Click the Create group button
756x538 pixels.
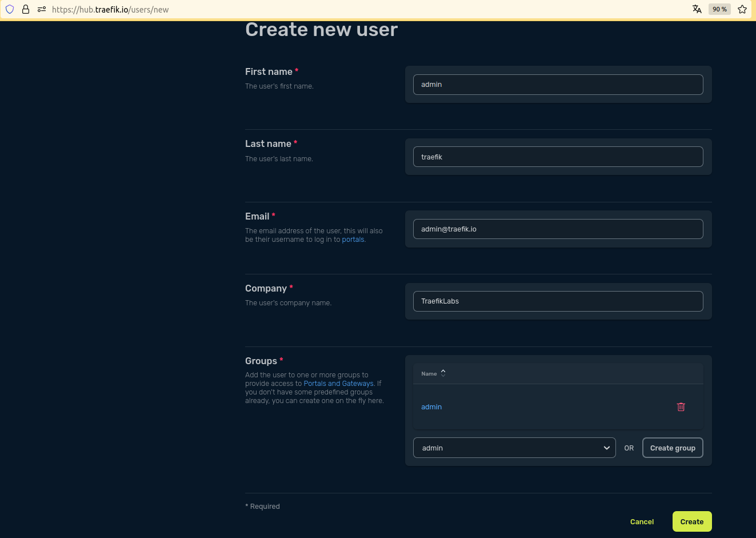click(673, 448)
